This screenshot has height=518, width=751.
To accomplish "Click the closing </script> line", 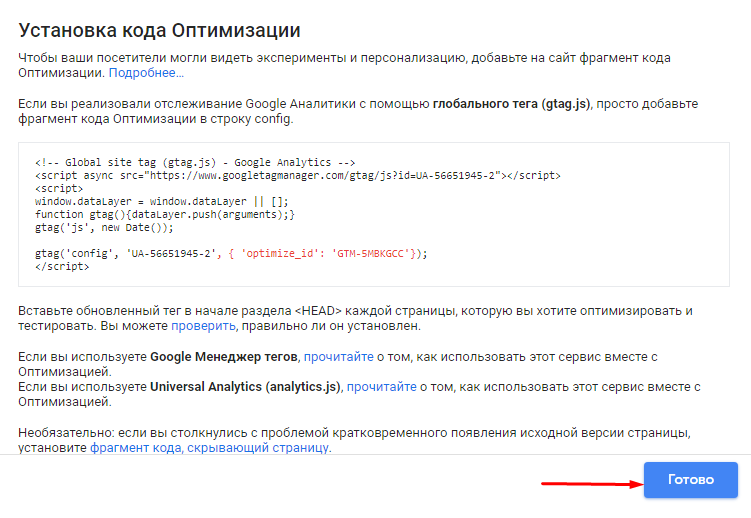I will click(62, 266).
